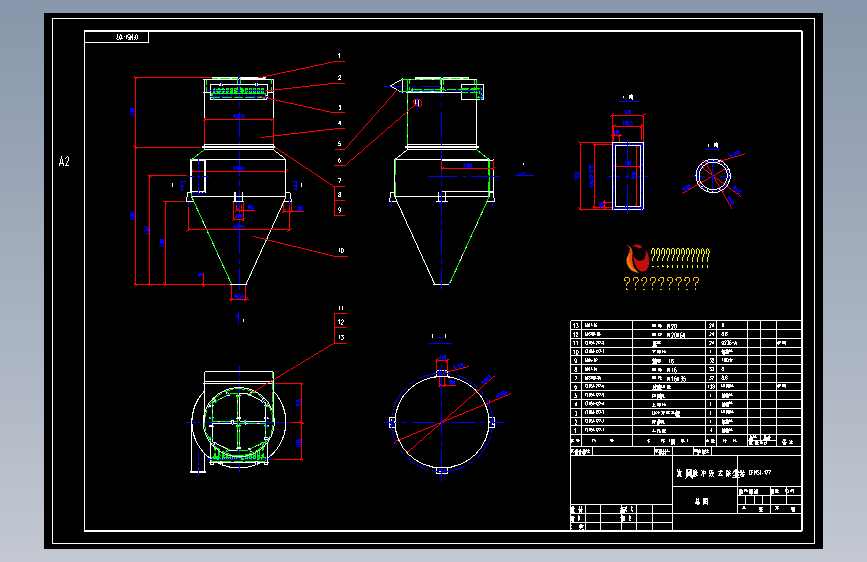Image resolution: width=867 pixels, height=562 pixels.
Task: Pick the top plan view with green bolt circle
Action: click(239, 423)
